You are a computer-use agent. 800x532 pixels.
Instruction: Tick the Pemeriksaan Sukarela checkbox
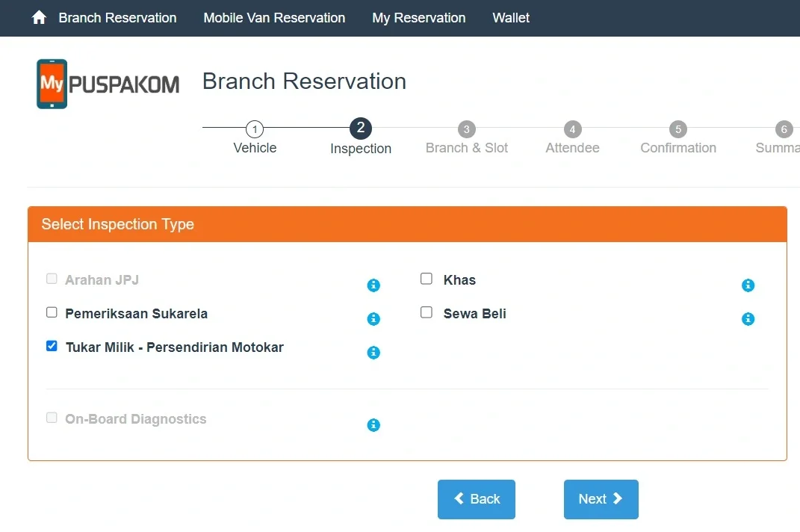(52, 312)
